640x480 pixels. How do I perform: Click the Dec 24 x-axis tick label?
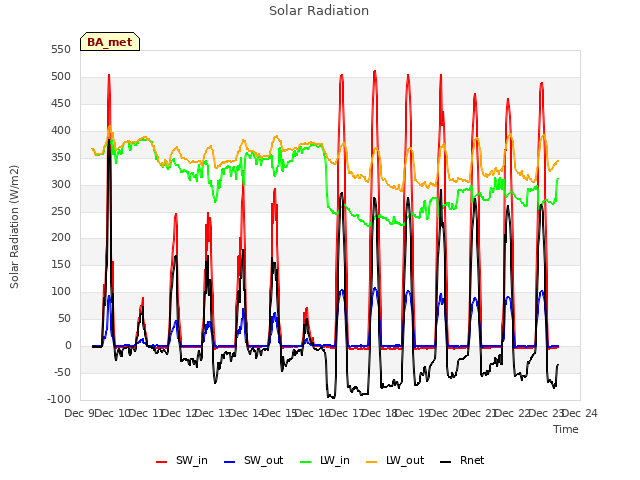point(580,413)
